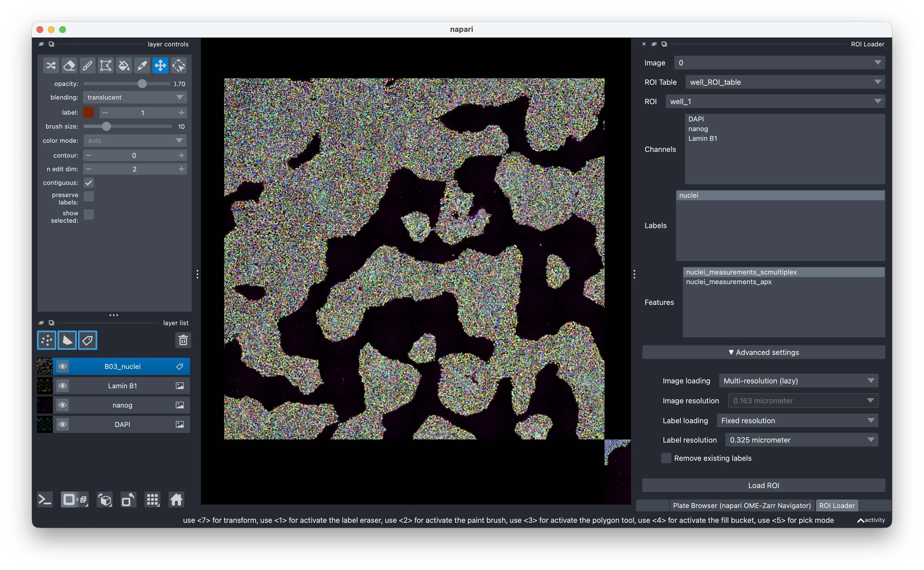Open the napari console
The image size is (924, 570).
(45, 500)
